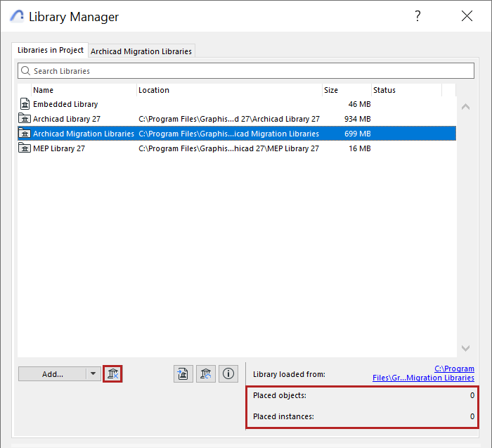Select the MEP Library 27 name

coord(59,148)
